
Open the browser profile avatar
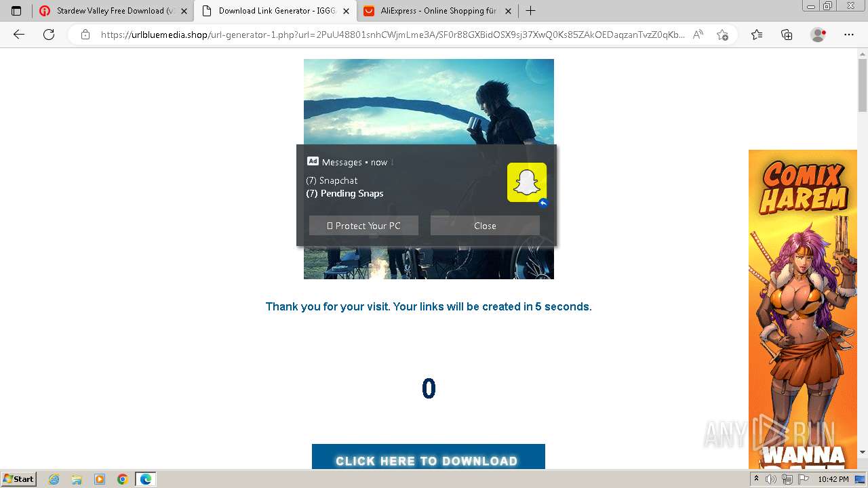tap(818, 35)
